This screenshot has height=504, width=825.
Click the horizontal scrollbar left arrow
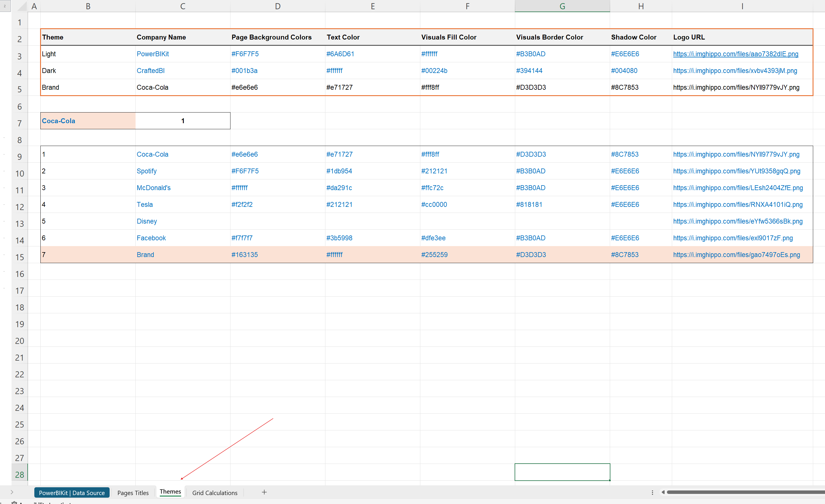(x=663, y=492)
